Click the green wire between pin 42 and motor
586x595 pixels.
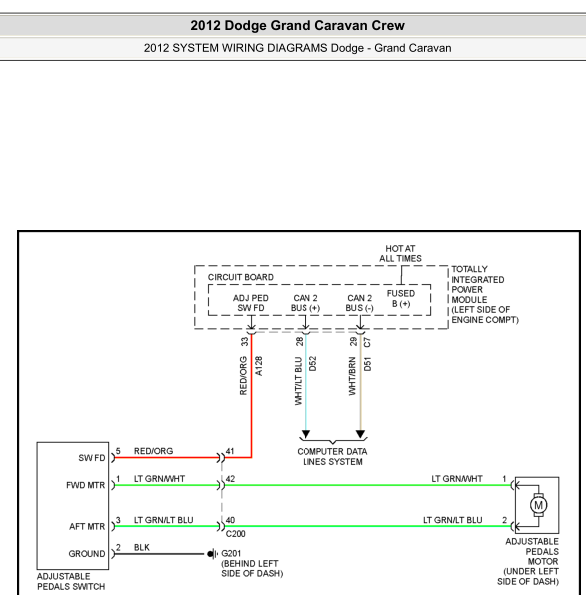(368, 485)
